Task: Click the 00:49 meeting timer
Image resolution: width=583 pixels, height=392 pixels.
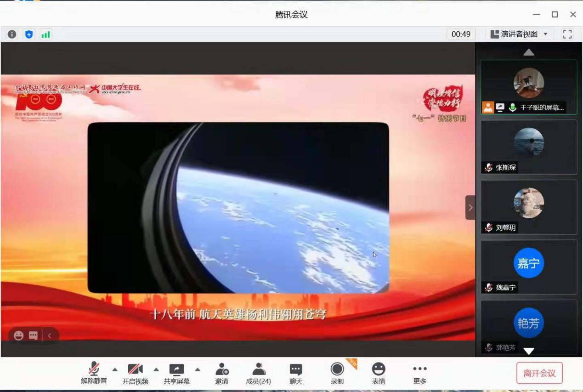Action: (x=461, y=34)
